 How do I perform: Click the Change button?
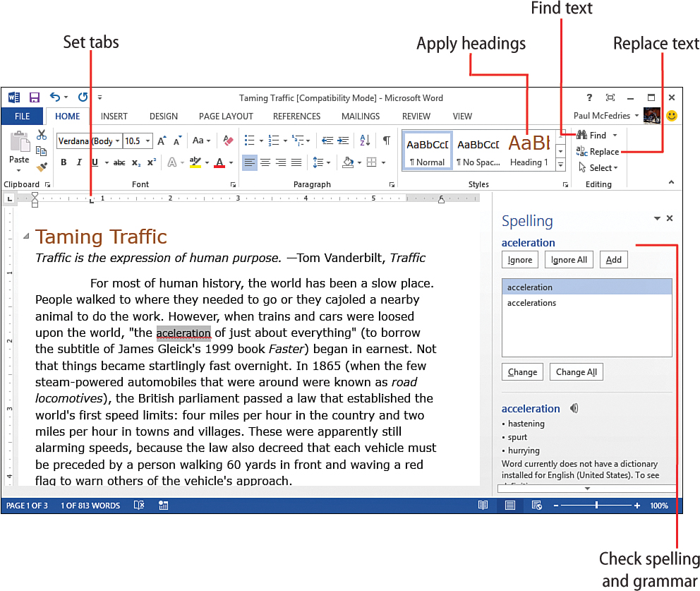522,371
